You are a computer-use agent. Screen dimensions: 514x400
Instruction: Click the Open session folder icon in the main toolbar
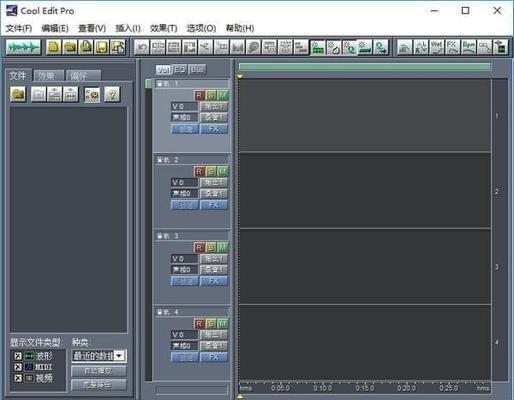click(70, 47)
